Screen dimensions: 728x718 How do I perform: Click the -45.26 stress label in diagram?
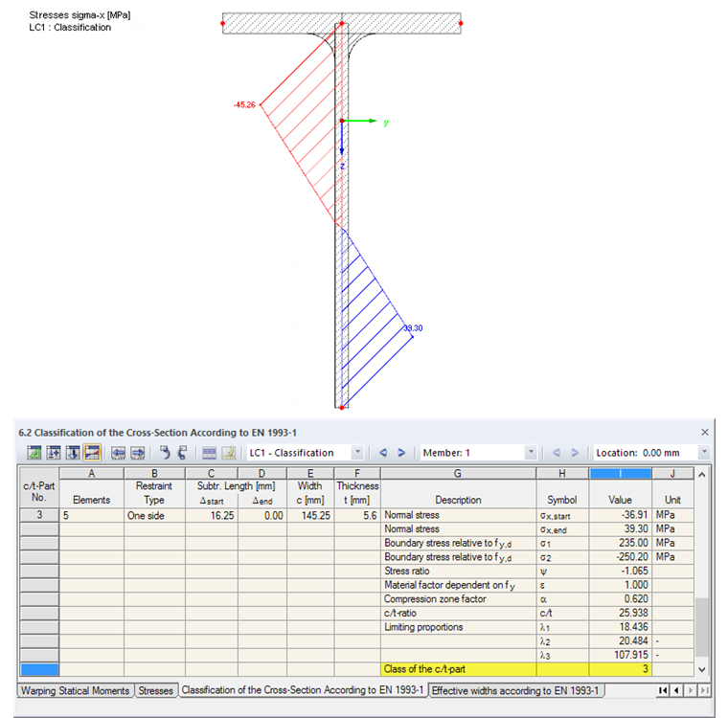pos(244,105)
